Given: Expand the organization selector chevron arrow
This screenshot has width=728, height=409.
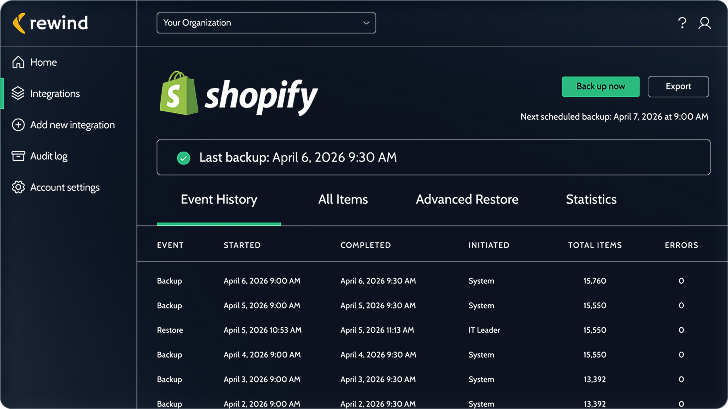Looking at the screenshot, I should point(366,23).
